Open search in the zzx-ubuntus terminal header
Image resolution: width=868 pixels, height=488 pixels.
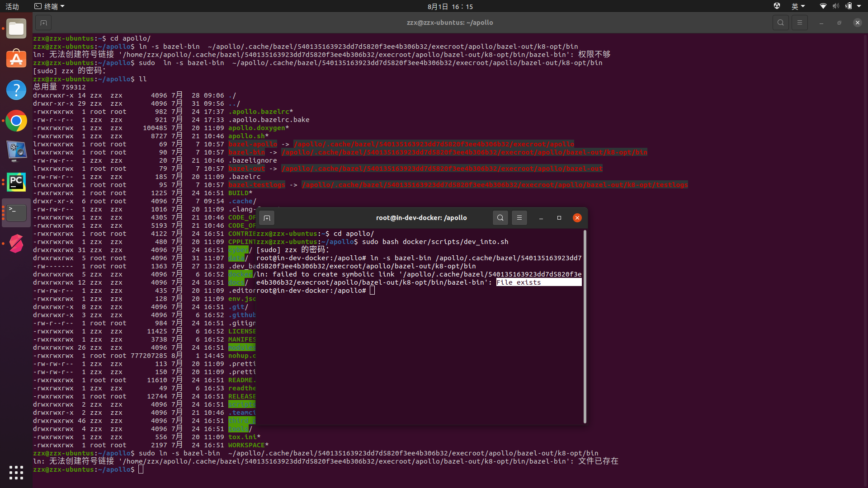pyautogui.click(x=781, y=22)
